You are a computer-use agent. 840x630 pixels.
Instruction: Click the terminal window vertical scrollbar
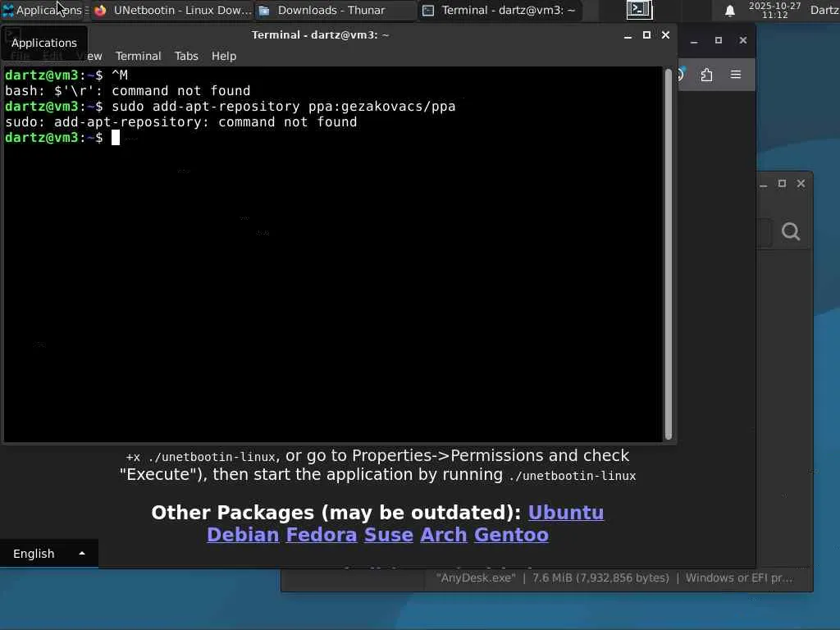668,254
